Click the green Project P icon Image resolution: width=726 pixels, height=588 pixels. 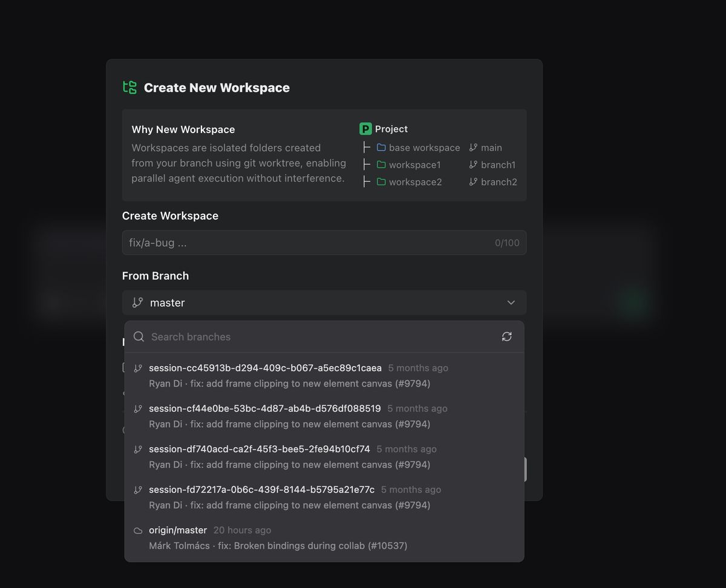[x=365, y=129]
